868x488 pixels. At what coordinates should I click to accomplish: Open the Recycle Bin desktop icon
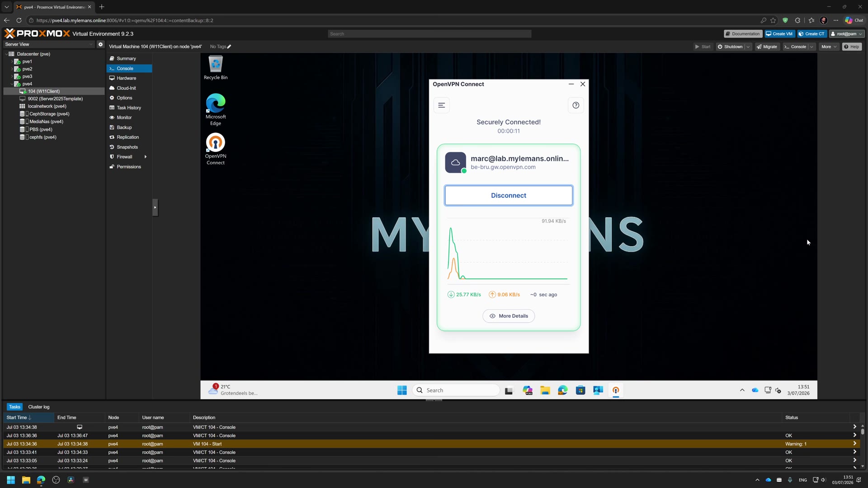pyautogui.click(x=216, y=68)
